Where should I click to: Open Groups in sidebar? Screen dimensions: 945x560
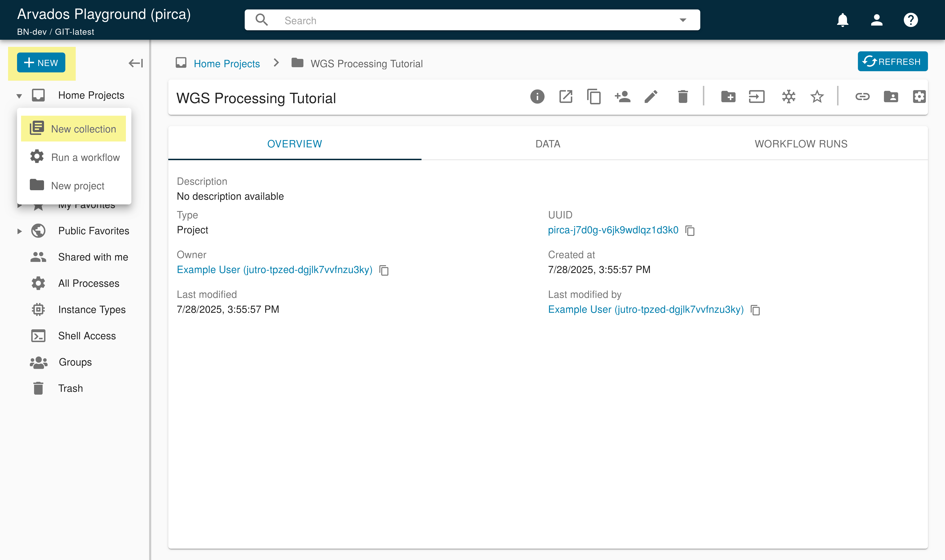(75, 362)
